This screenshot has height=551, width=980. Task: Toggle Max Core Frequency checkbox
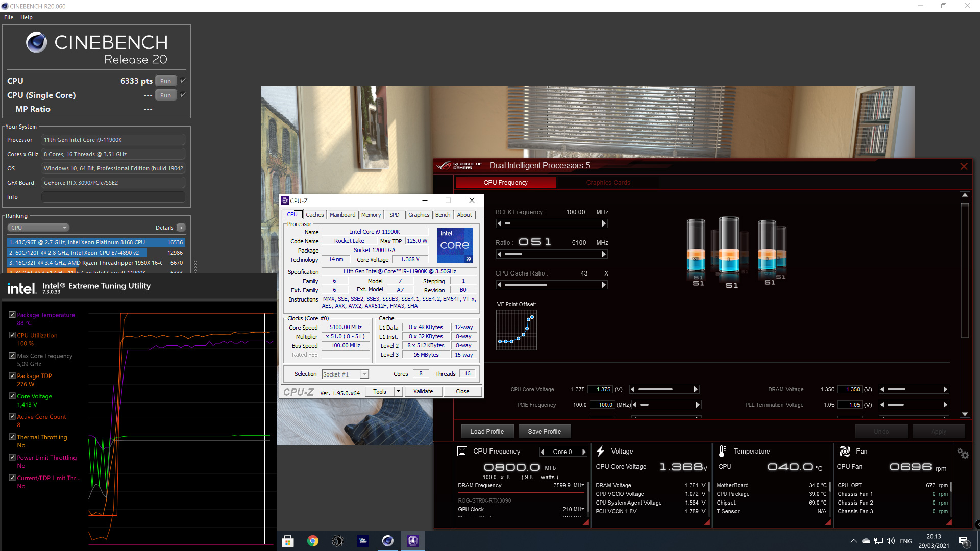click(12, 356)
